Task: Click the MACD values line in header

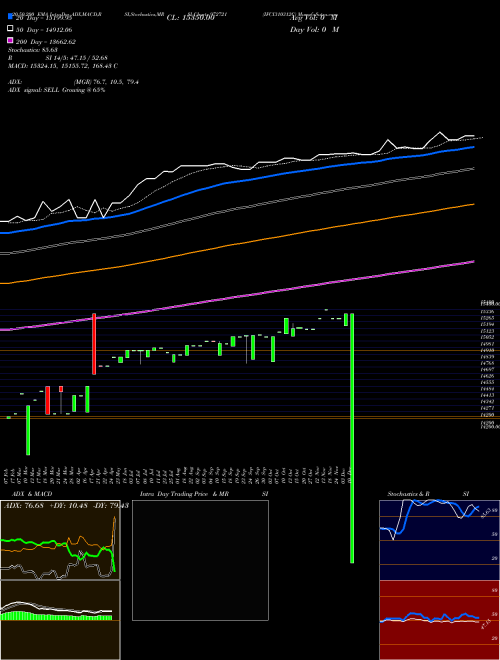Action: point(63,66)
